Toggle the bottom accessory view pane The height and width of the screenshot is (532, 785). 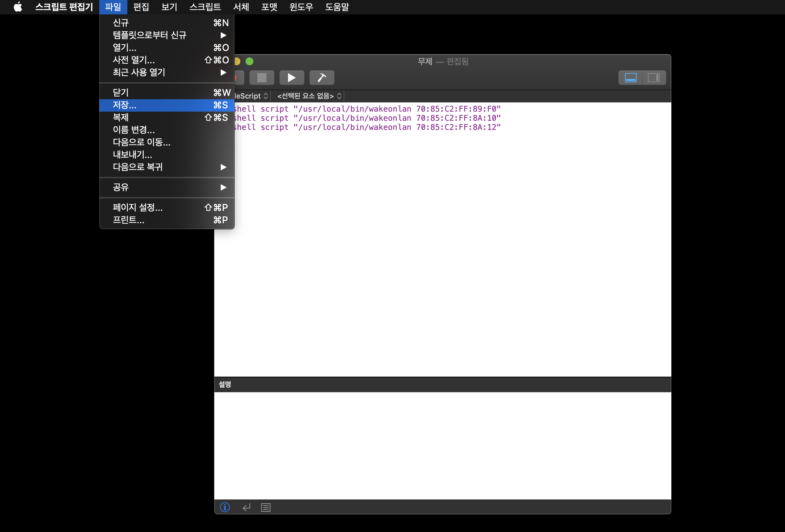coord(630,78)
